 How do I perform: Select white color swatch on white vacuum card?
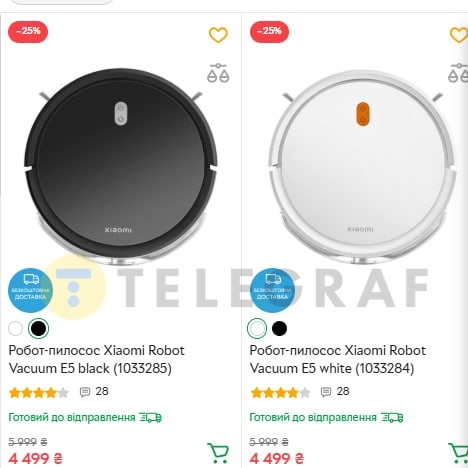257,328
